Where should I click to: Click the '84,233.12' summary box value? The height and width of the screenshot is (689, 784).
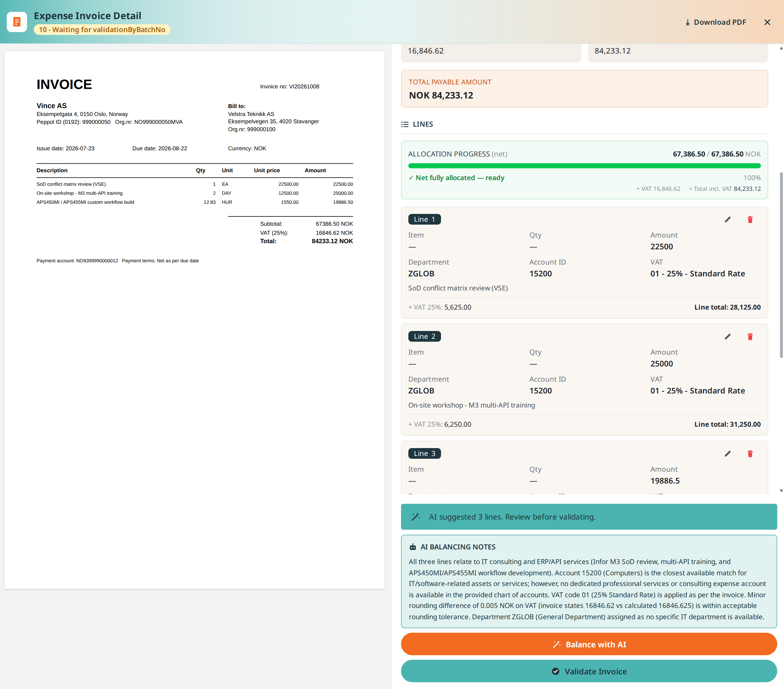pyautogui.click(x=612, y=51)
